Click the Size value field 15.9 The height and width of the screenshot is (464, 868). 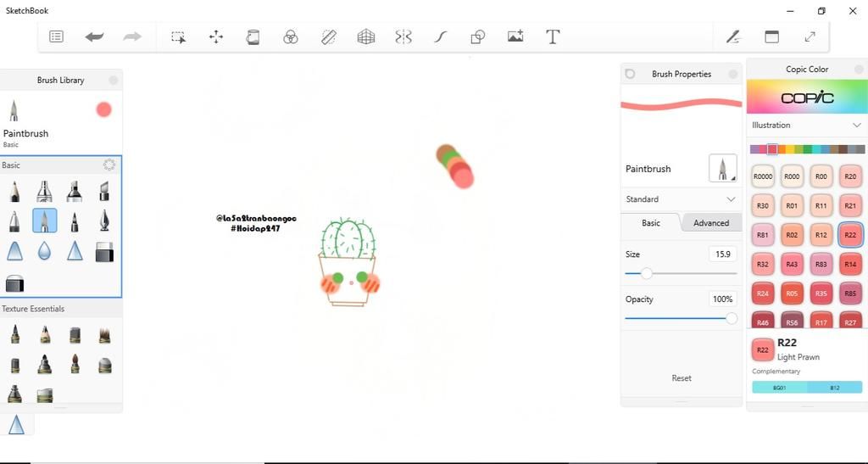tap(722, 254)
